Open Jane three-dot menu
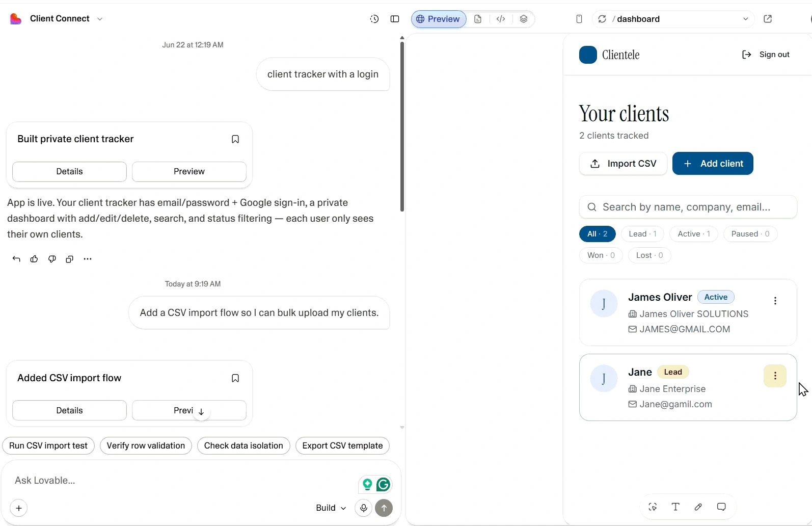The image size is (812, 526). (x=775, y=376)
